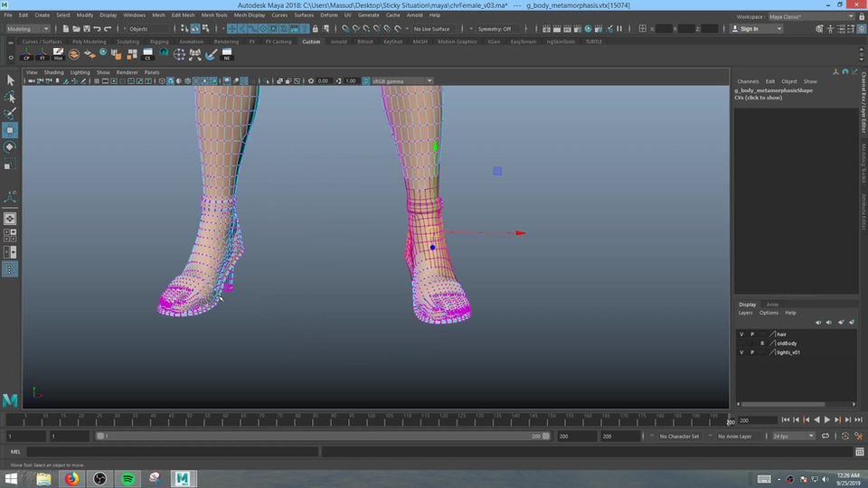Select the Move tool in the toolbox
This screenshot has height=488, width=868.
pos(10,129)
